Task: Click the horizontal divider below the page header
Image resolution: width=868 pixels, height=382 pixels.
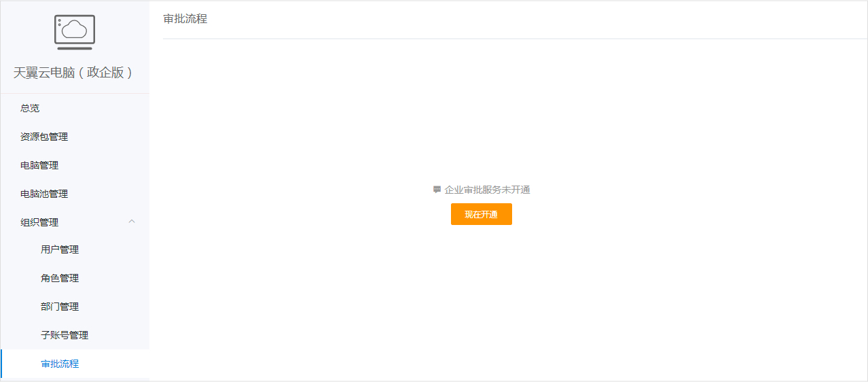Action: pyautogui.click(x=515, y=39)
